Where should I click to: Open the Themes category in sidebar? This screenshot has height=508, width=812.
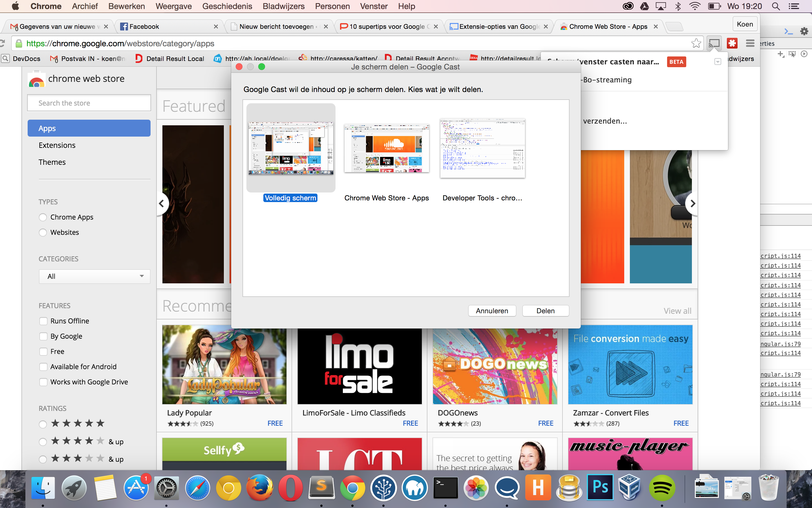coord(52,162)
